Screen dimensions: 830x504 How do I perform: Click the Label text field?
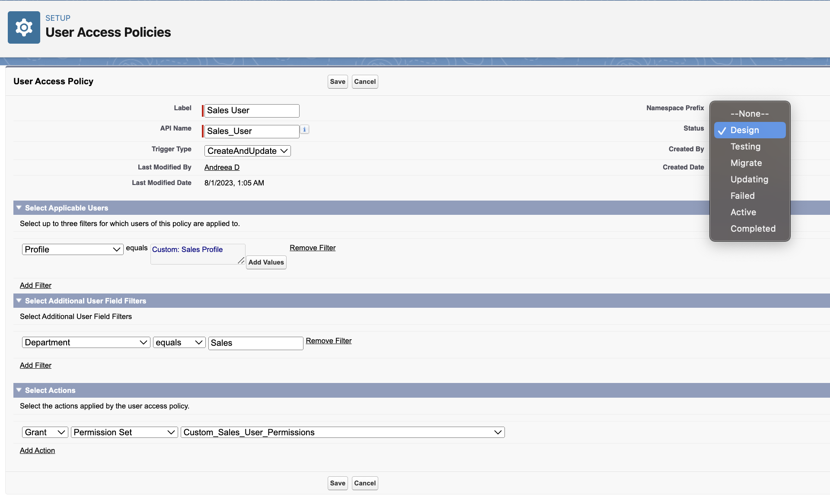tap(252, 111)
